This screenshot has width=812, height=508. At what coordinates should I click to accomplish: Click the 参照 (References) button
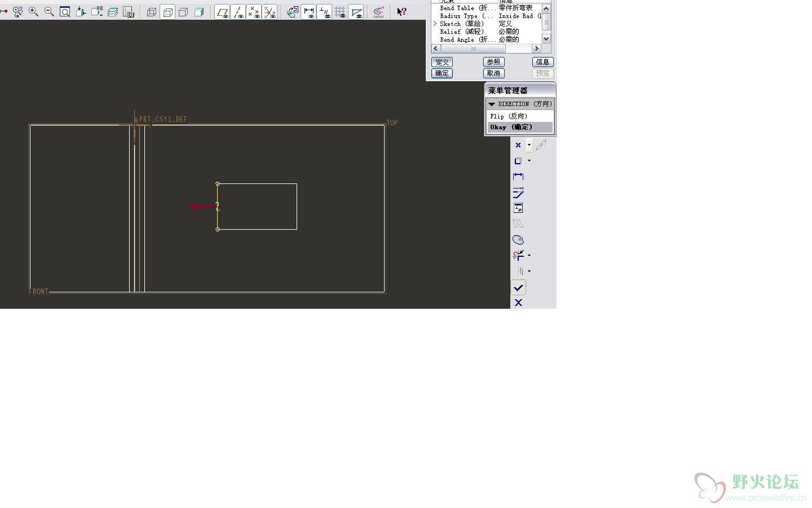tap(493, 62)
